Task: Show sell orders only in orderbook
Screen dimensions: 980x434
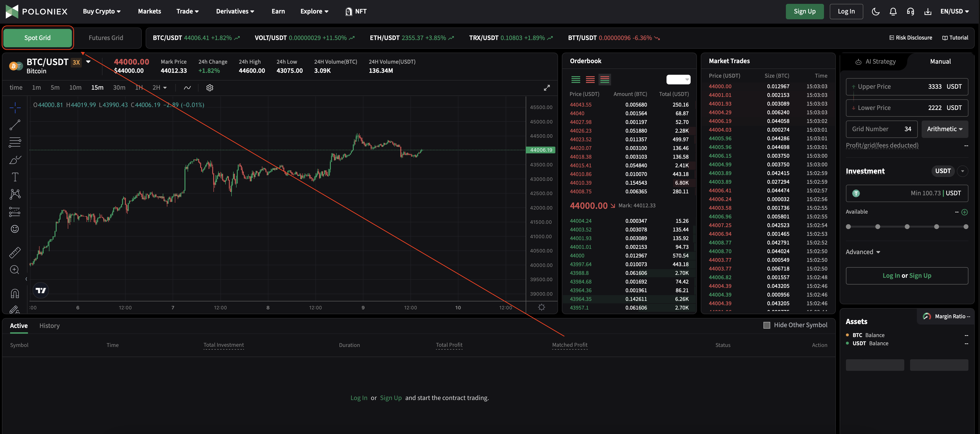Action: coord(590,80)
